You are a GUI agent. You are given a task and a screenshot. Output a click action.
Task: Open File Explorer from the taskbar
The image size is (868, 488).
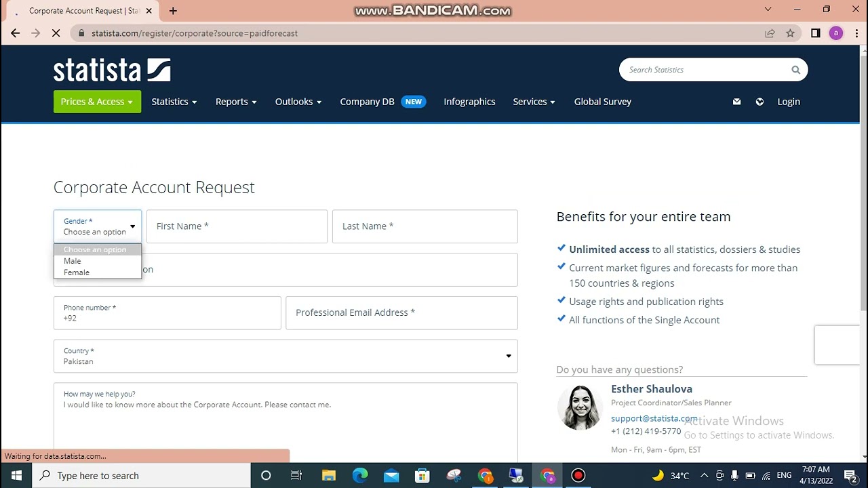pos(329,475)
